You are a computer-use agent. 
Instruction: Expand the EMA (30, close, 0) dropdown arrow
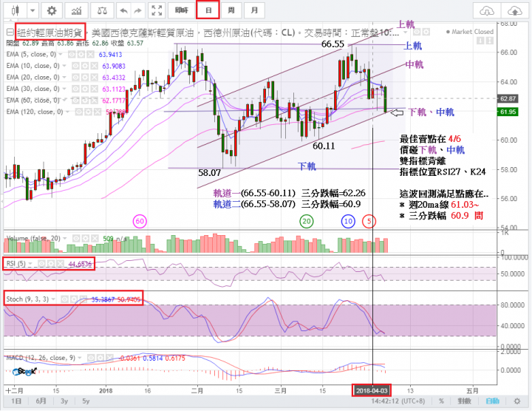point(64,89)
